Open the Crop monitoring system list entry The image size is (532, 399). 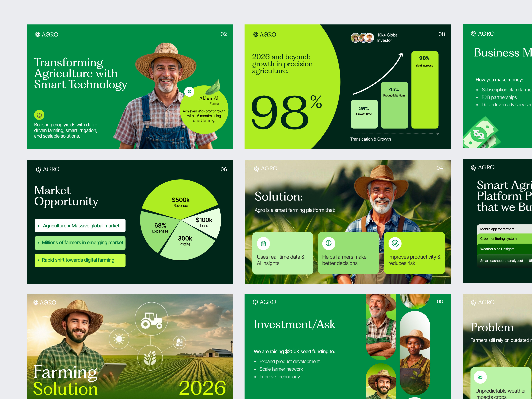click(498, 239)
